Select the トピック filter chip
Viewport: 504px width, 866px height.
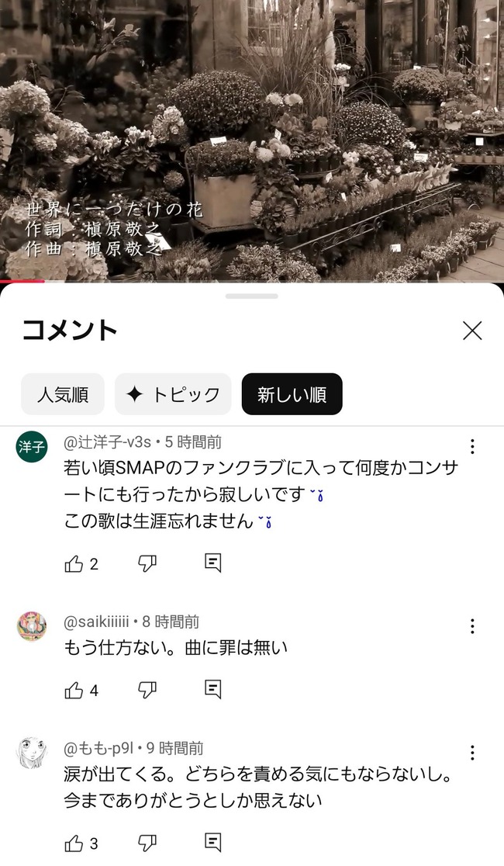point(173,394)
